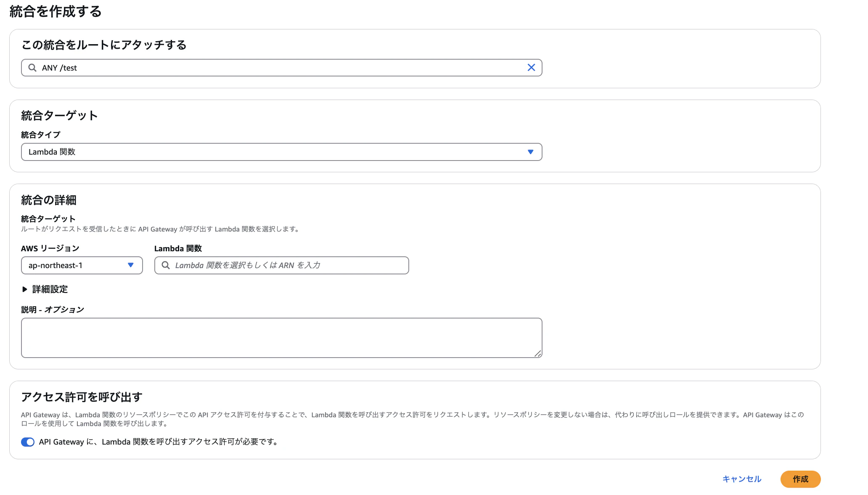Click the route search field showing ANY /test
This screenshot has width=868, height=495.
(281, 68)
